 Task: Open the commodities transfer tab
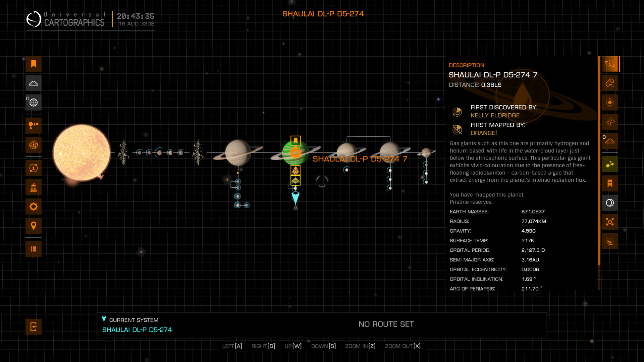click(610, 83)
